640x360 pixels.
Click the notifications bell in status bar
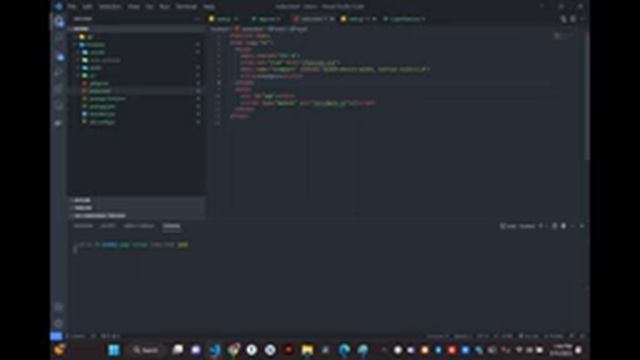coord(582,336)
